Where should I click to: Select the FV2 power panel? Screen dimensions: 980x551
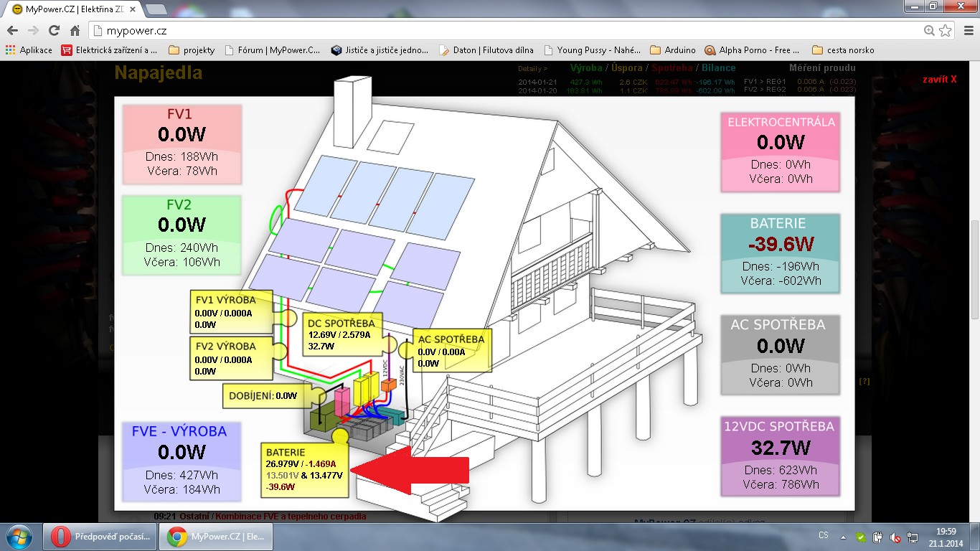click(x=182, y=235)
